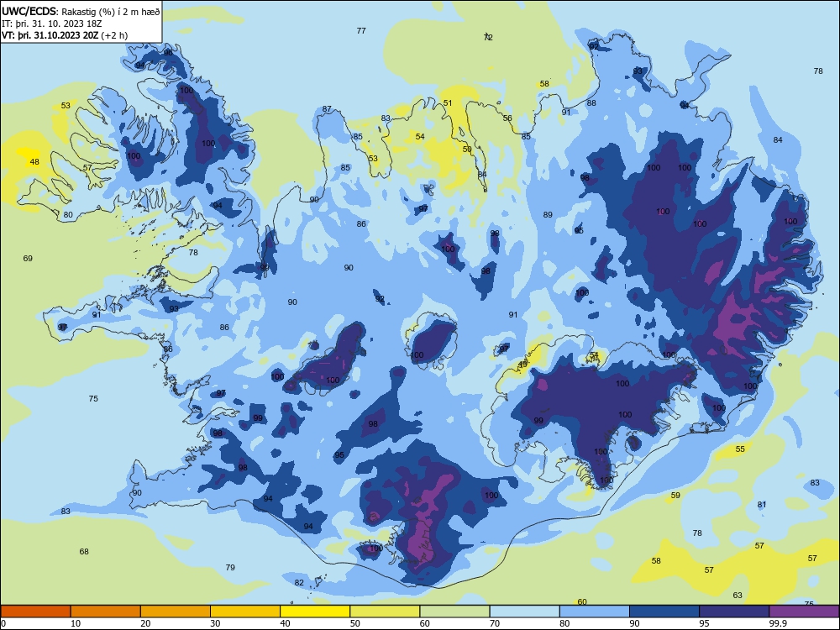Click the humidity value 63 in southeast sea
The width and height of the screenshot is (840, 630).
tap(738, 596)
